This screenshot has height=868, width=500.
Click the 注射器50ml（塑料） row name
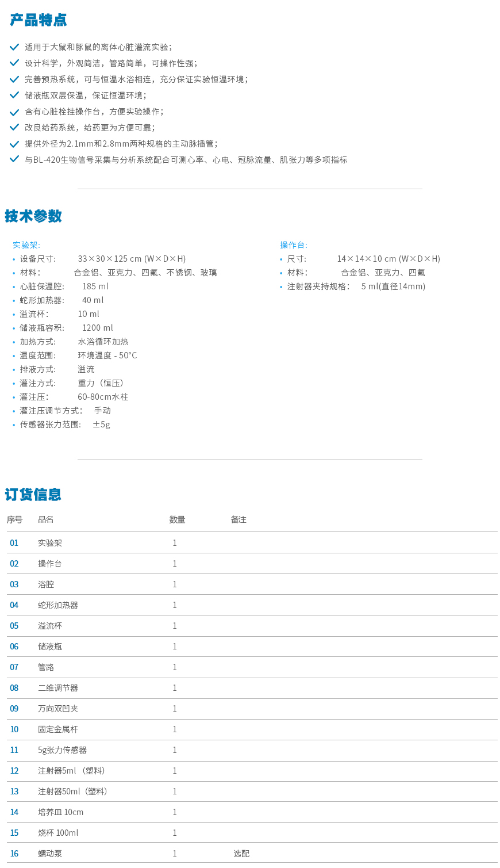[x=74, y=791]
